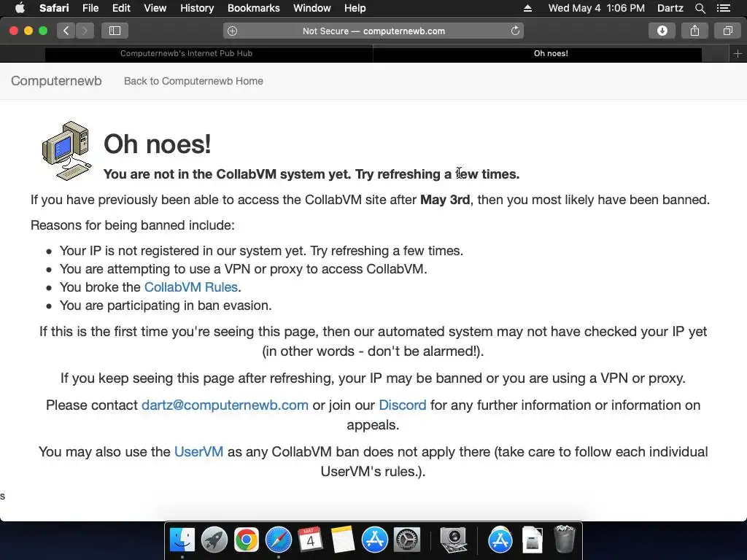Open the Apple menu
Viewport: 747px width, 560px height.
20,8
